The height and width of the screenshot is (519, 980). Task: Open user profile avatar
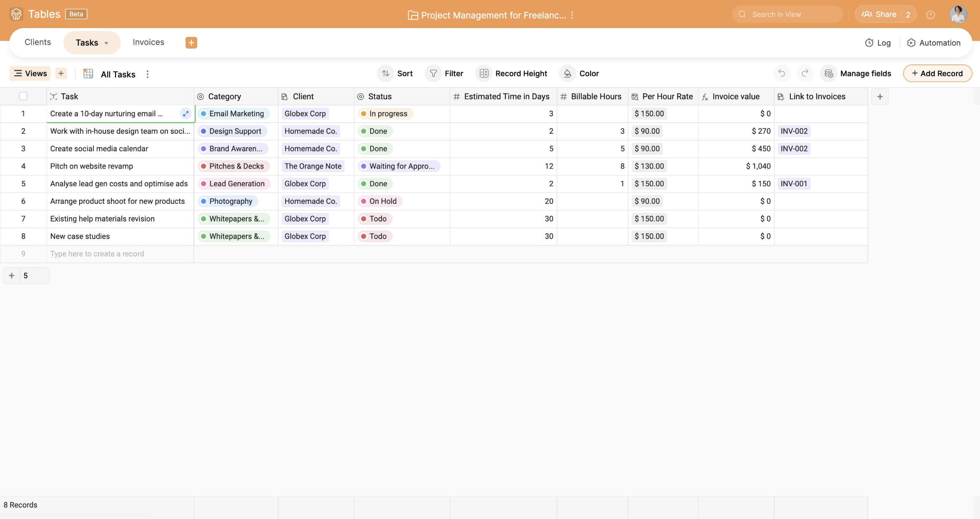[958, 15]
